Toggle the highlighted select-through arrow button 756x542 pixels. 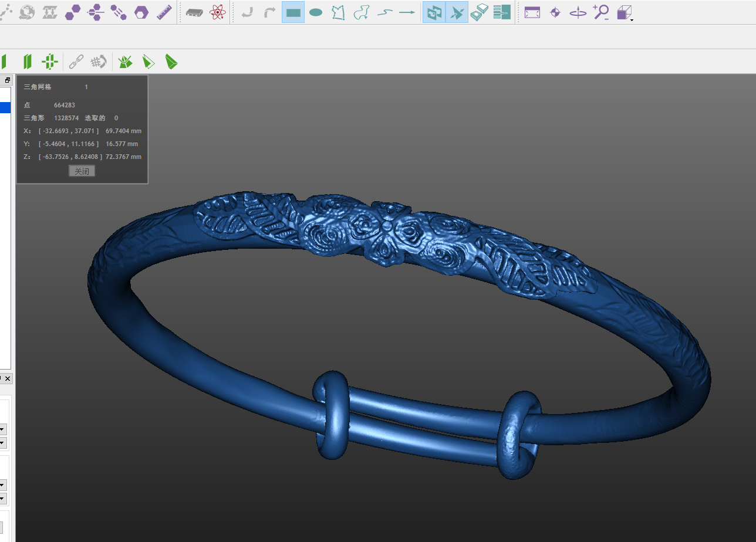click(x=457, y=12)
